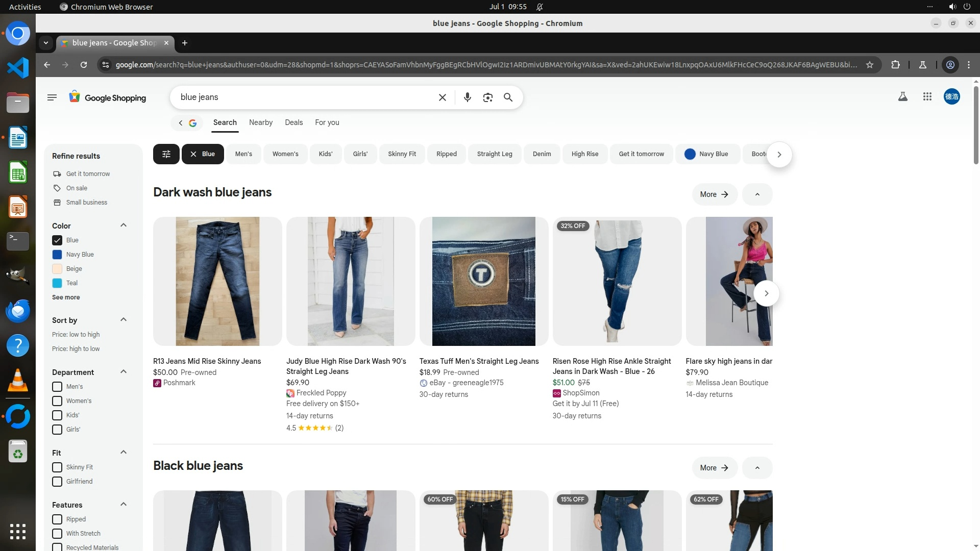Viewport: 980px width, 551px height.
Task: Click More button for Dark wash jeans
Action: [714, 194]
